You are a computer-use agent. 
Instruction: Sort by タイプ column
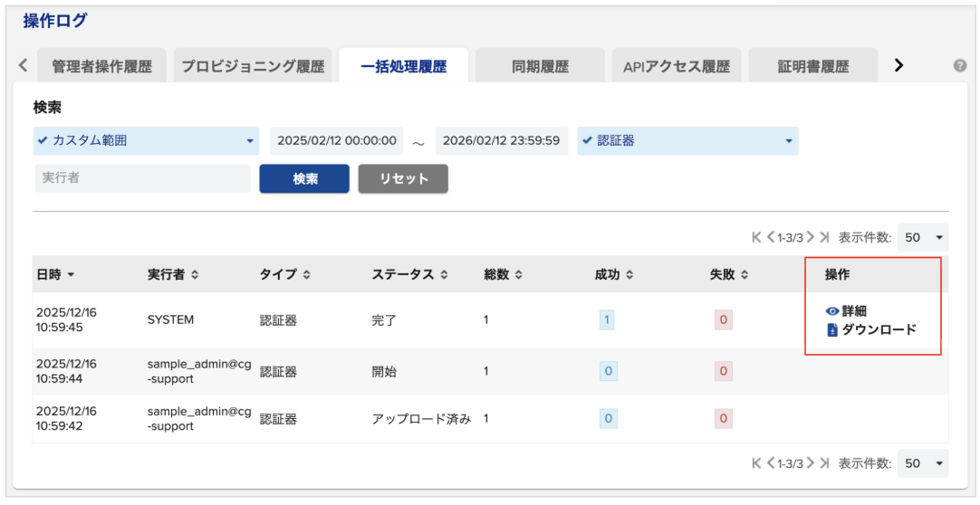click(285, 274)
